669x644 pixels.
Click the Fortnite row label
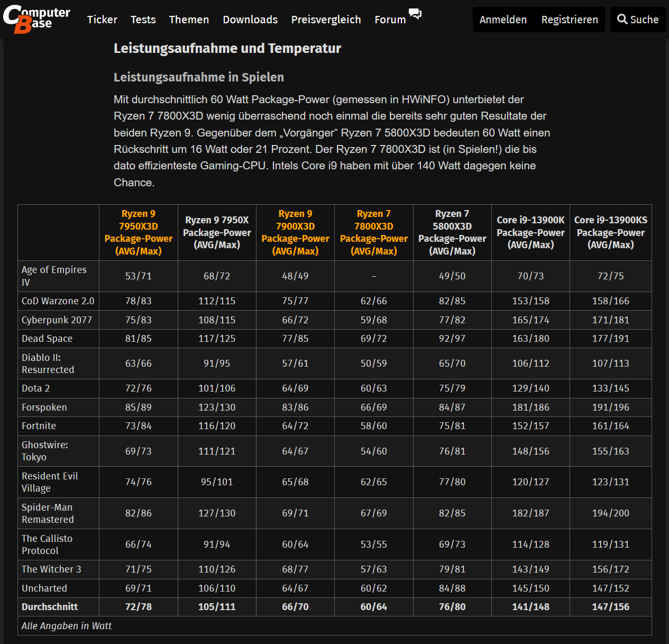[39, 426]
